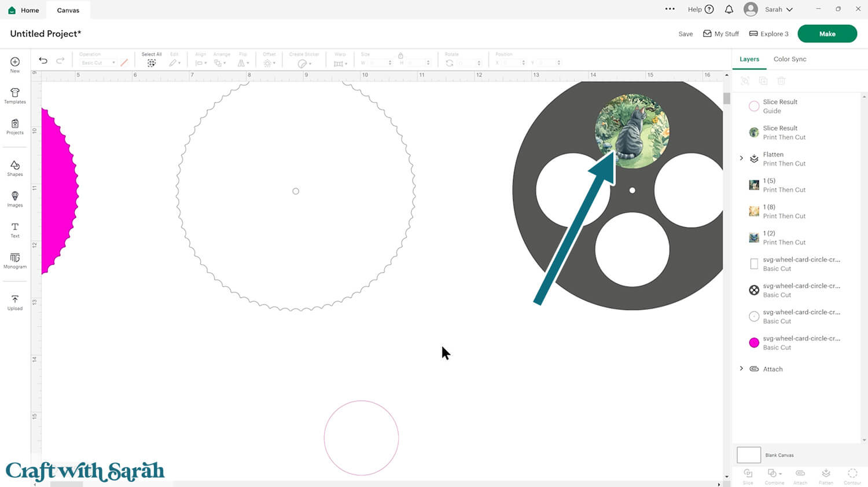Redo the last action

[60, 60]
